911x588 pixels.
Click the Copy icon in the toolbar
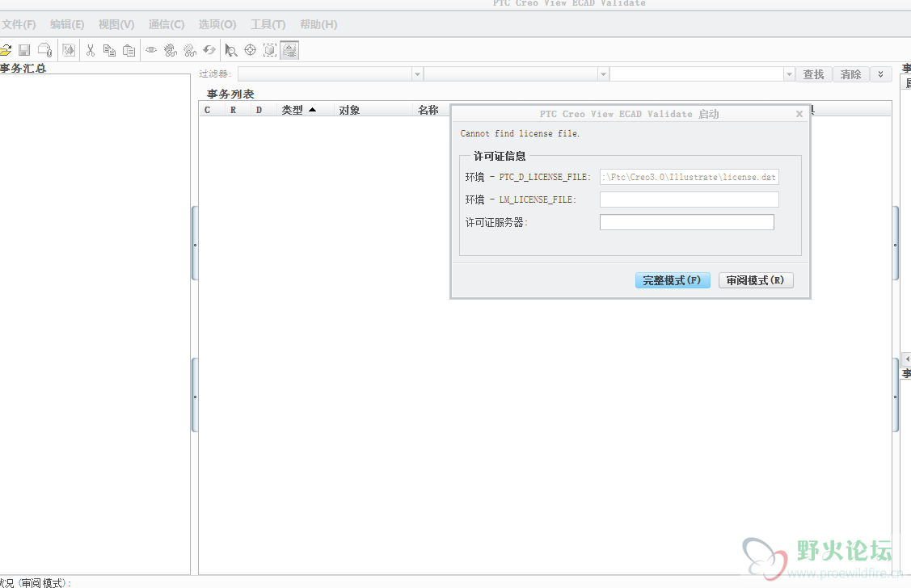(109, 51)
